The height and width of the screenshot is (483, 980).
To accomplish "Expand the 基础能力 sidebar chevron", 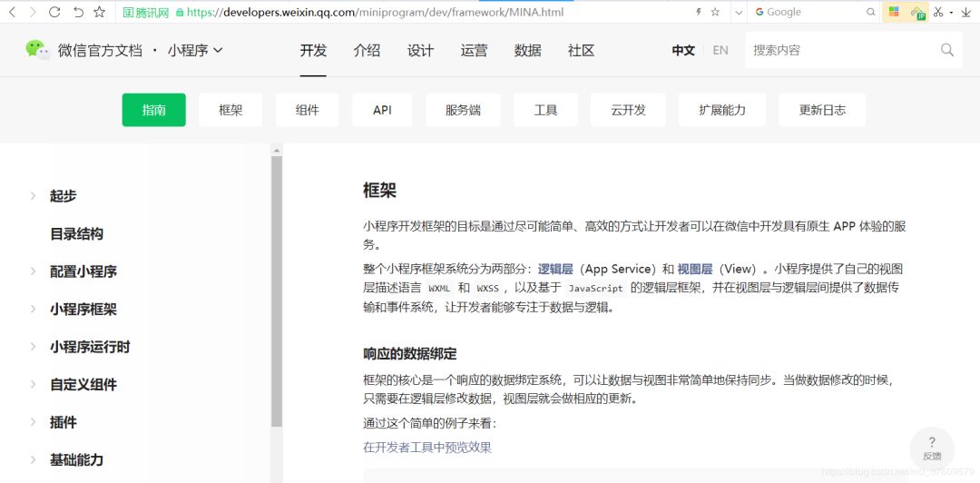I will coord(34,460).
